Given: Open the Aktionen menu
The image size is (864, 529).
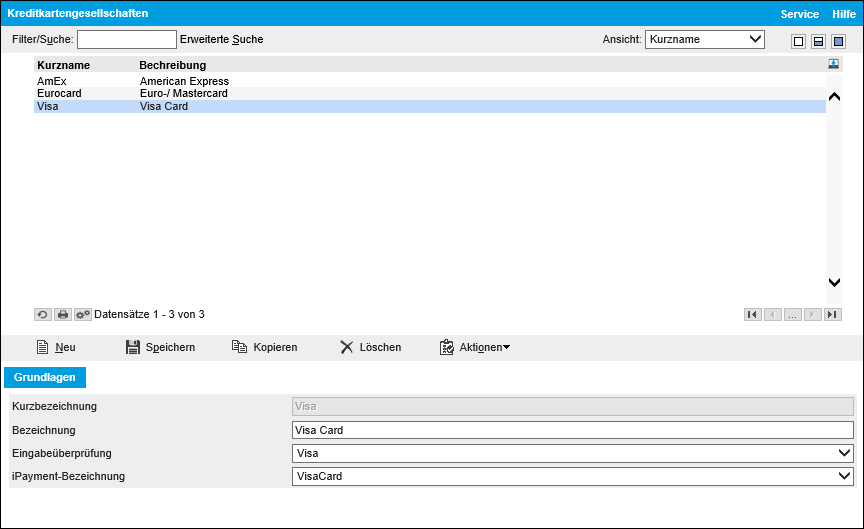Looking at the screenshot, I should tap(475, 347).
